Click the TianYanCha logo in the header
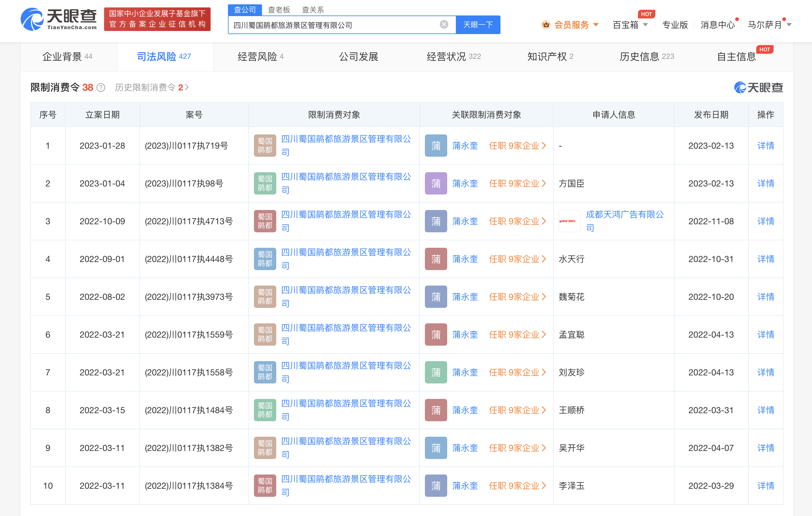Viewport: 812px width, 516px height. [59, 19]
